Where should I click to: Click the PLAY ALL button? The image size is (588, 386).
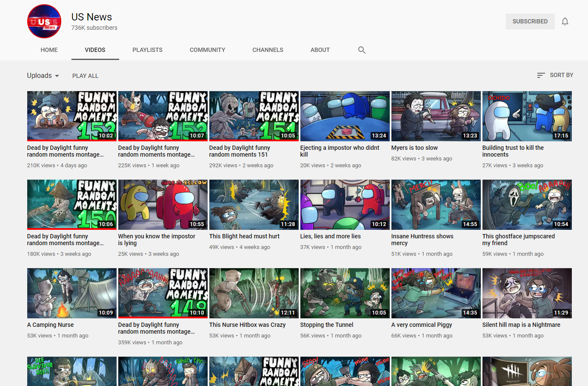[85, 76]
